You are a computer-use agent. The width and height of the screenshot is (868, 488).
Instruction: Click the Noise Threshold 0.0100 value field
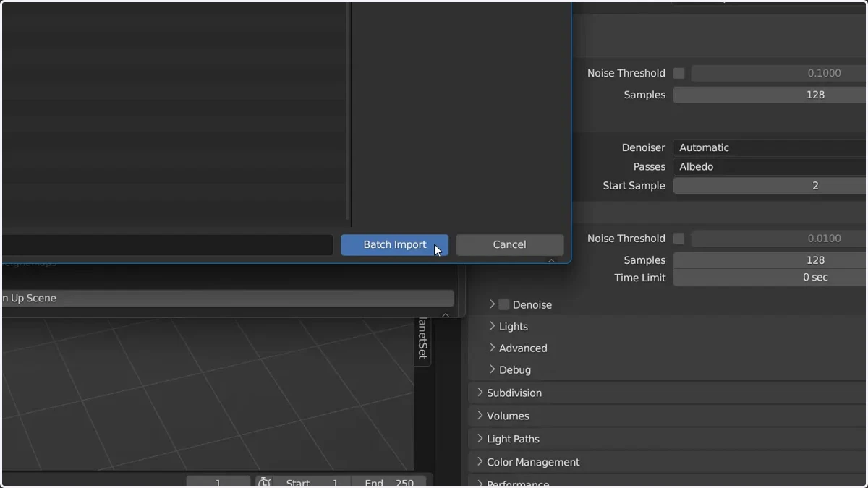coord(779,239)
